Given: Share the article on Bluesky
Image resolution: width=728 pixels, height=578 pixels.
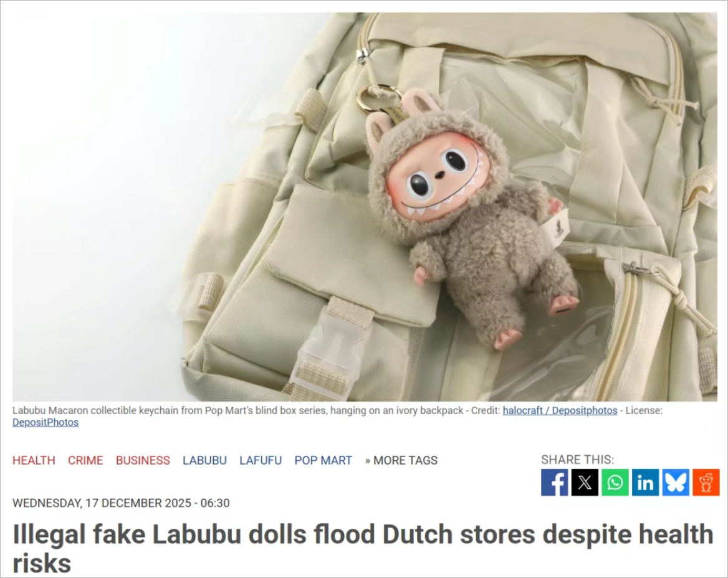Looking at the screenshot, I should 676,483.
